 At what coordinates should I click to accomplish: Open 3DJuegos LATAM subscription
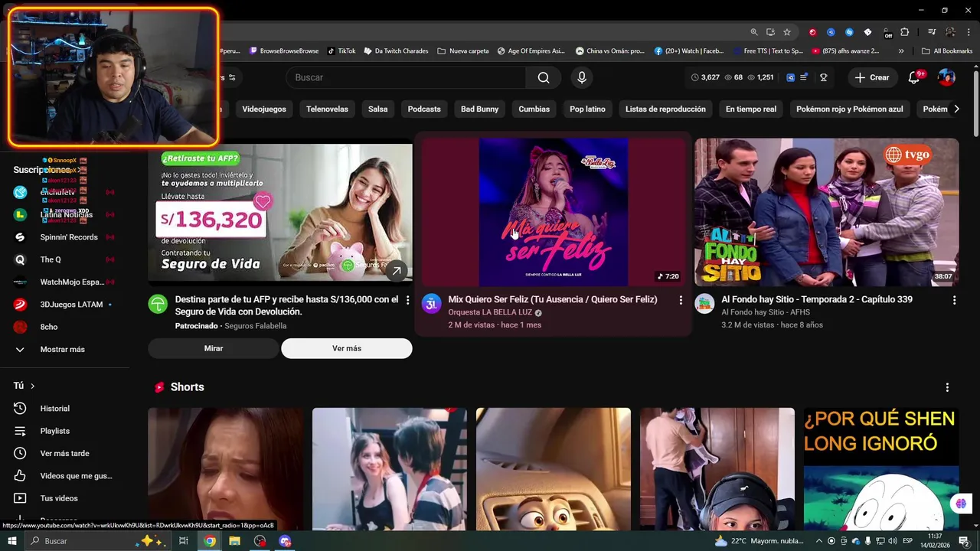(x=71, y=305)
